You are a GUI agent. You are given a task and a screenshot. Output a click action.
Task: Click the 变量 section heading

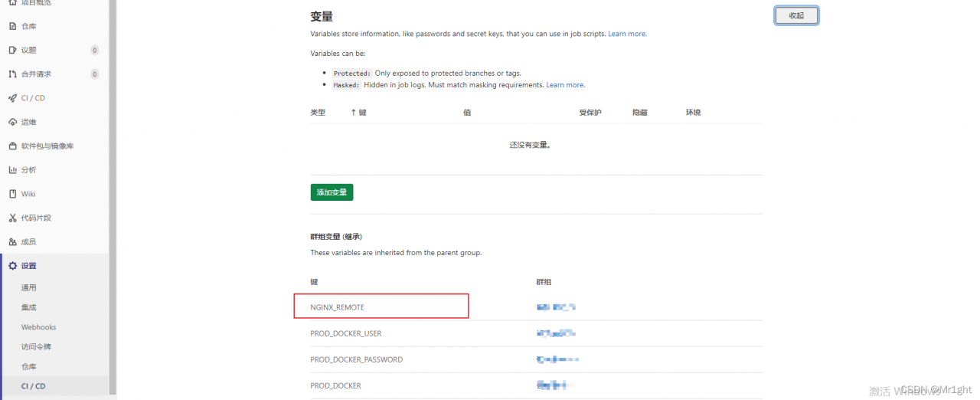click(x=322, y=16)
